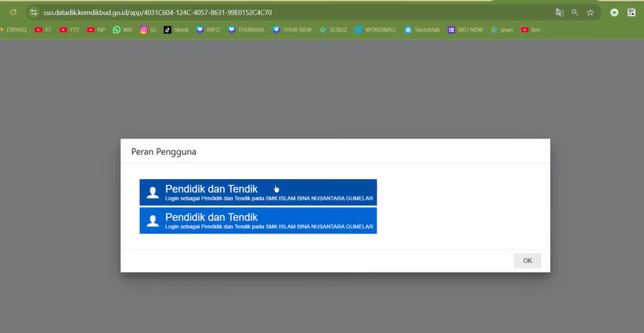Image resolution: width=644 pixels, height=333 pixels.
Task: Open the site information icon beside the URL
Action: (34, 12)
